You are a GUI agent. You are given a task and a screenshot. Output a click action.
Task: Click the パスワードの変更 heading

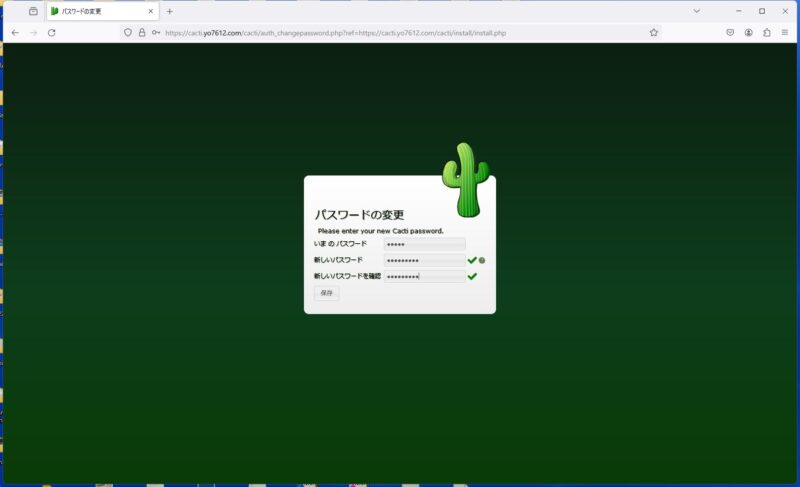[359, 215]
